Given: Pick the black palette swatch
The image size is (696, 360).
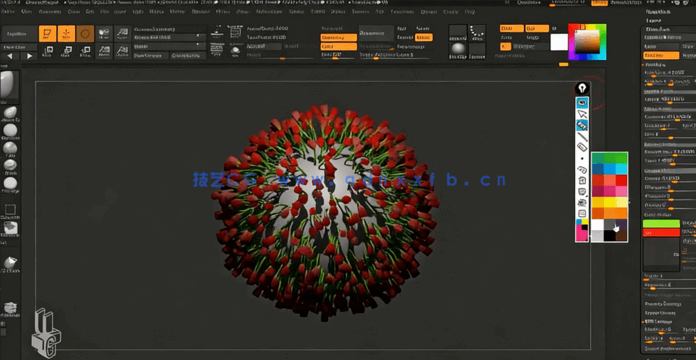Looking at the screenshot, I should [x=609, y=236].
